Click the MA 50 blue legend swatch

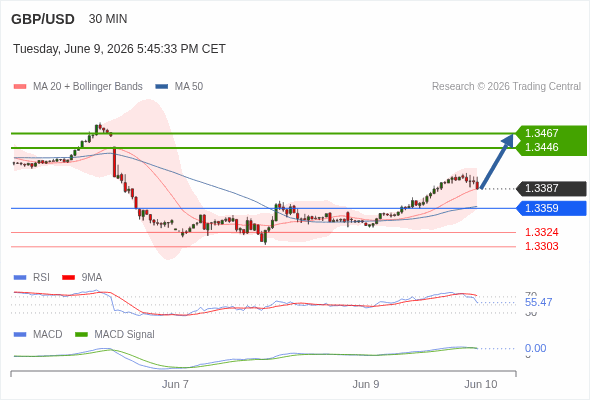click(162, 87)
